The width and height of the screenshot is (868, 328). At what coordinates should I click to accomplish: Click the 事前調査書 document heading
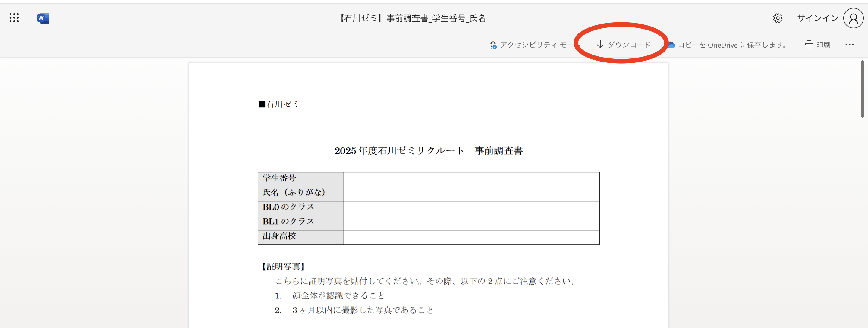[428, 151]
